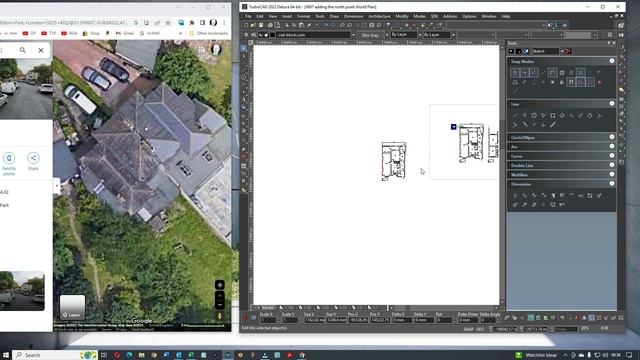Collapse the Snap Modes palette section
Screen dimensions: 640x360
point(611,61)
